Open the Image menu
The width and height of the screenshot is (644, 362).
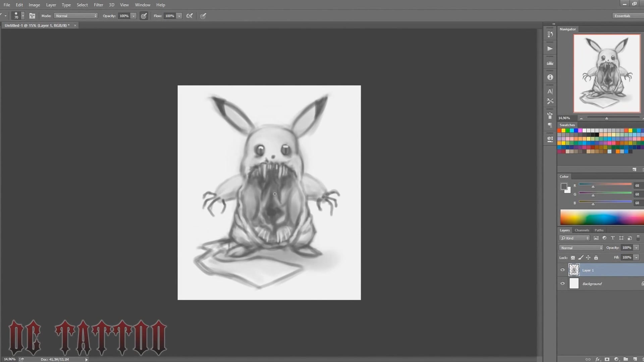pos(34,5)
